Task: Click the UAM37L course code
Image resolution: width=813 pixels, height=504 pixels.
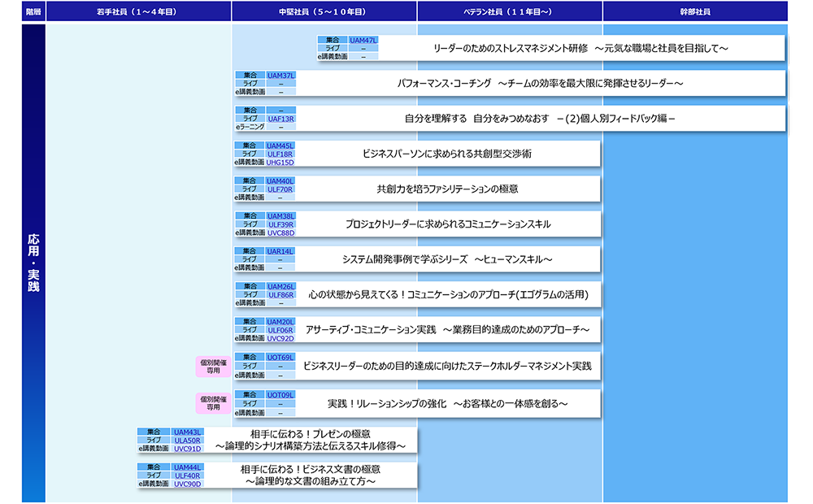Action: click(280, 75)
